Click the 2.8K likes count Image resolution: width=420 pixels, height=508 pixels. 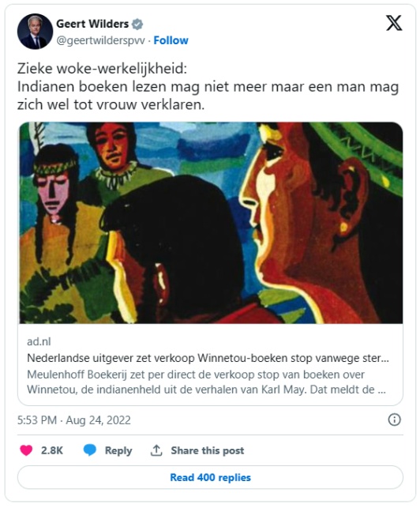[52, 450]
